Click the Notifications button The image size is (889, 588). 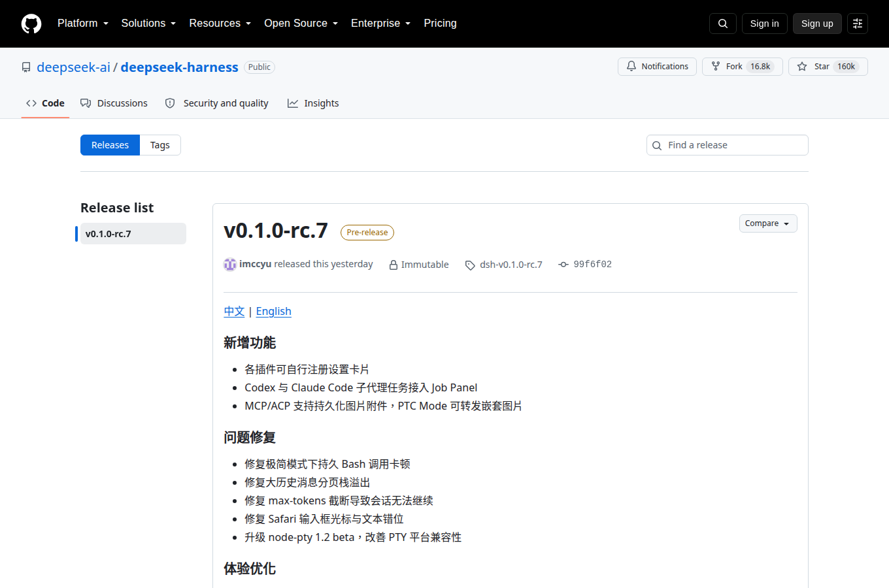point(657,67)
